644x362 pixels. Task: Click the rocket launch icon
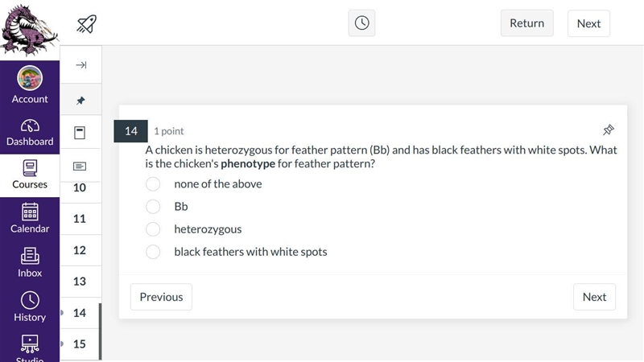[87, 24]
